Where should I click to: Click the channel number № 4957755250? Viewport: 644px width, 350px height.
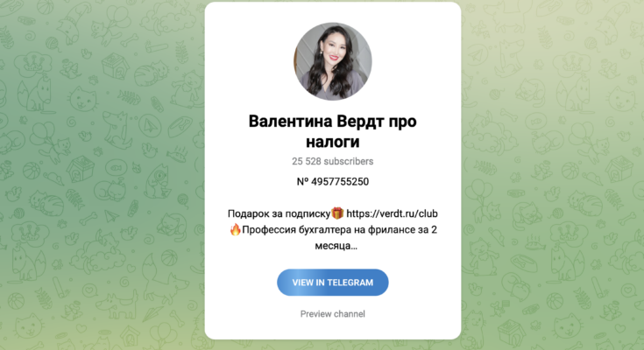click(x=333, y=182)
